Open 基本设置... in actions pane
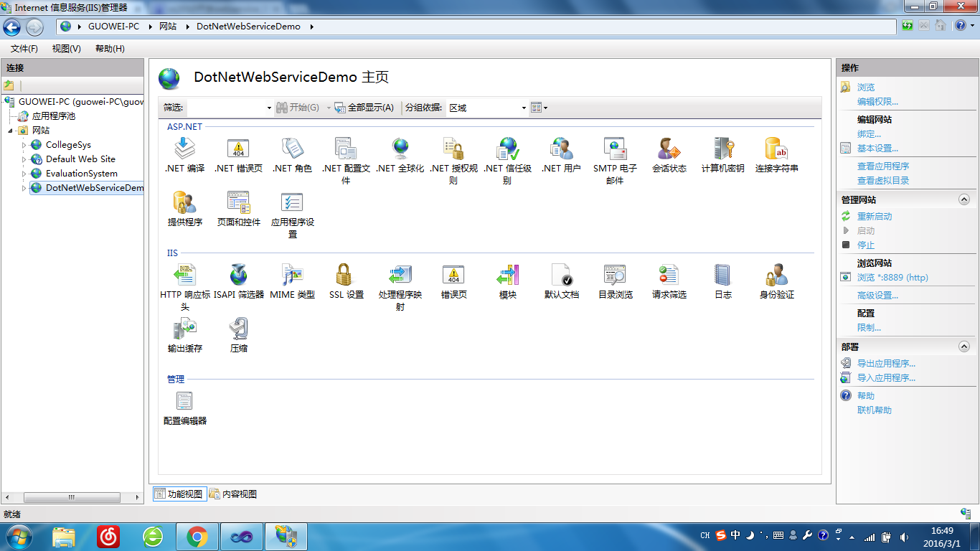 pos(877,149)
